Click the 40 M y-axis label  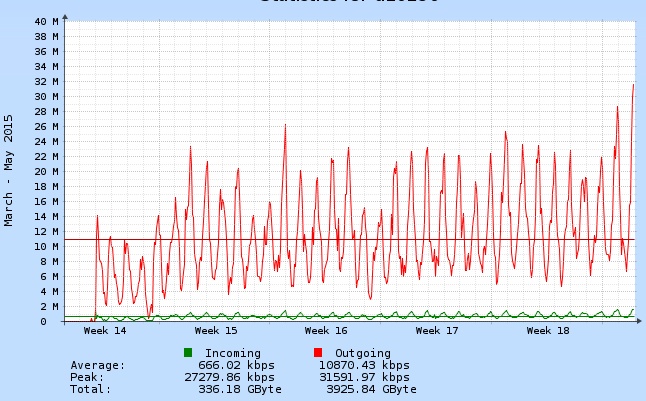[45, 21]
